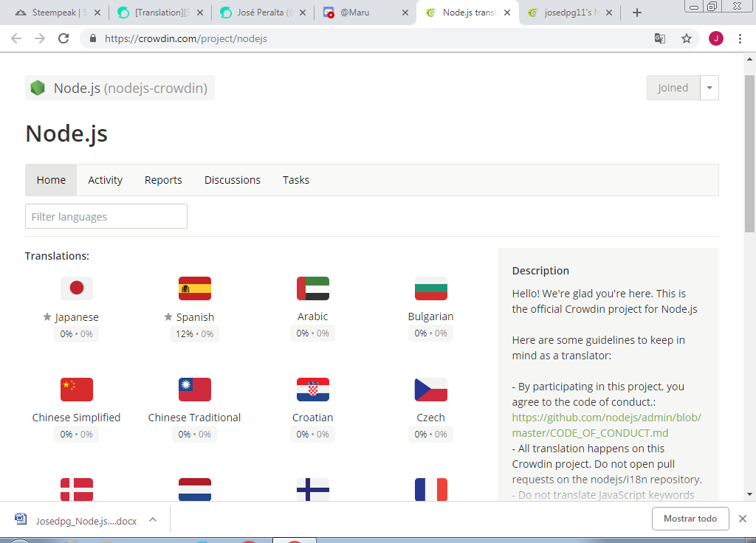Image resolution: width=756 pixels, height=543 pixels.
Task: Click the Node.js page title
Action: [x=66, y=134]
